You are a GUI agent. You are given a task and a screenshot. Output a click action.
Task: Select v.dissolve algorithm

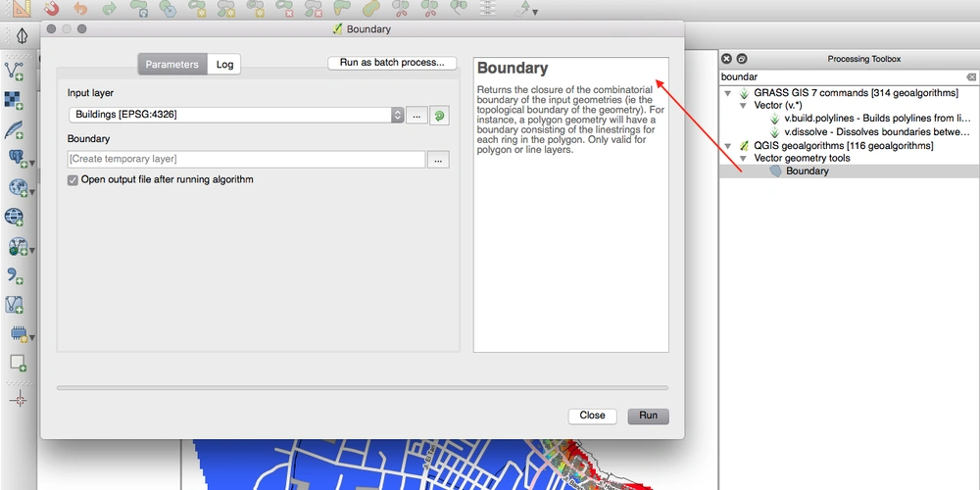877,132
